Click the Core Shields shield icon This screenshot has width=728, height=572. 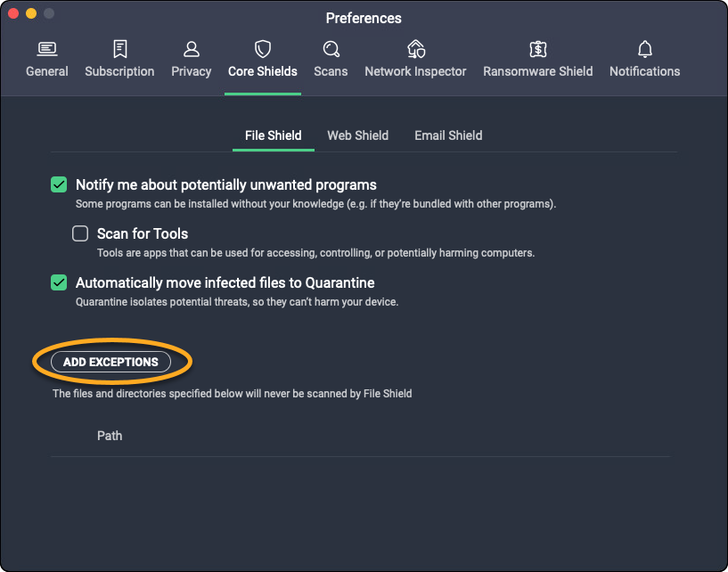coord(263,49)
